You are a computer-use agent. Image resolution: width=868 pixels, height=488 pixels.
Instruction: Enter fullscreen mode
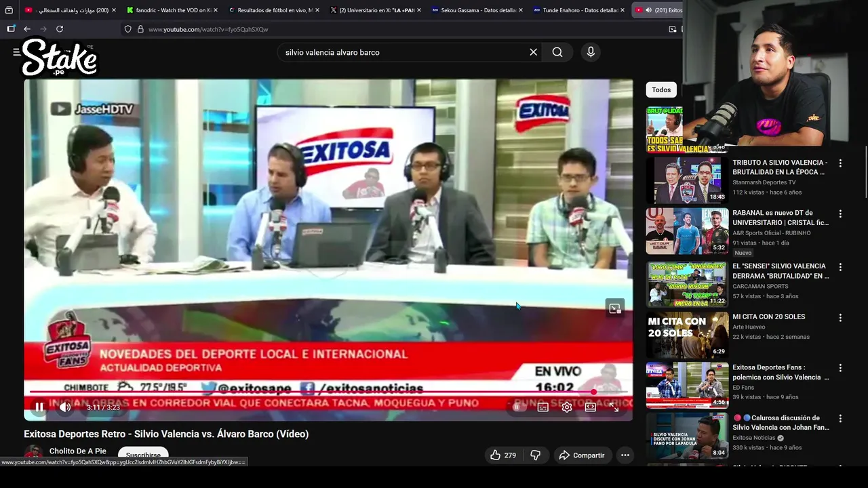point(614,407)
